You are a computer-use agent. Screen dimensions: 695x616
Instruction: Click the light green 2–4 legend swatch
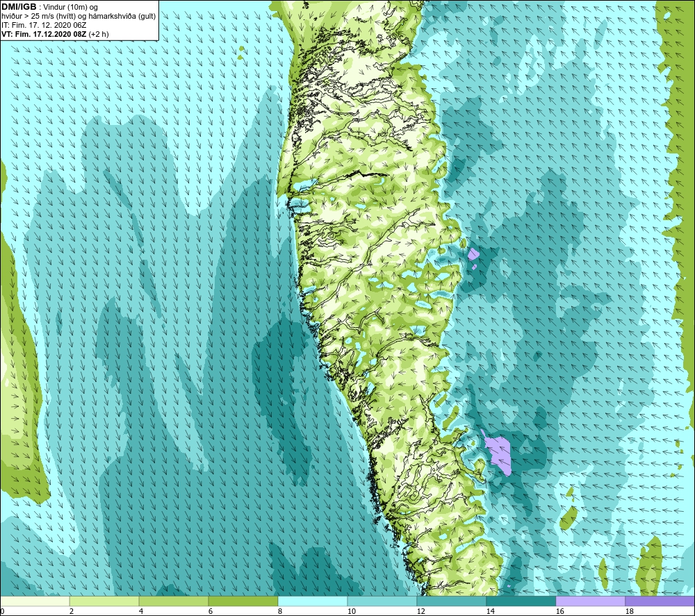[x=104, y=601]
